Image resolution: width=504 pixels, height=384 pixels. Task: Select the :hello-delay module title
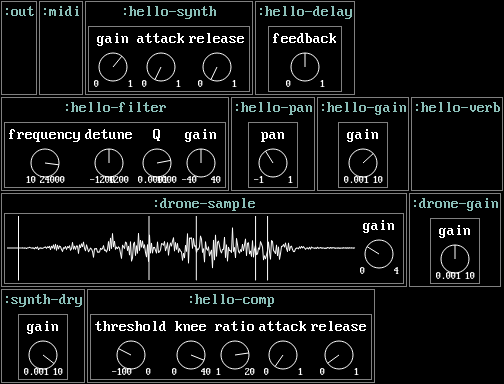305,12
